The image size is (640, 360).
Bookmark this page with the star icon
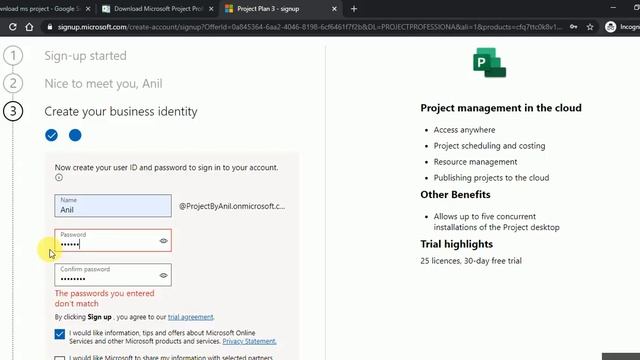point(590,27)
